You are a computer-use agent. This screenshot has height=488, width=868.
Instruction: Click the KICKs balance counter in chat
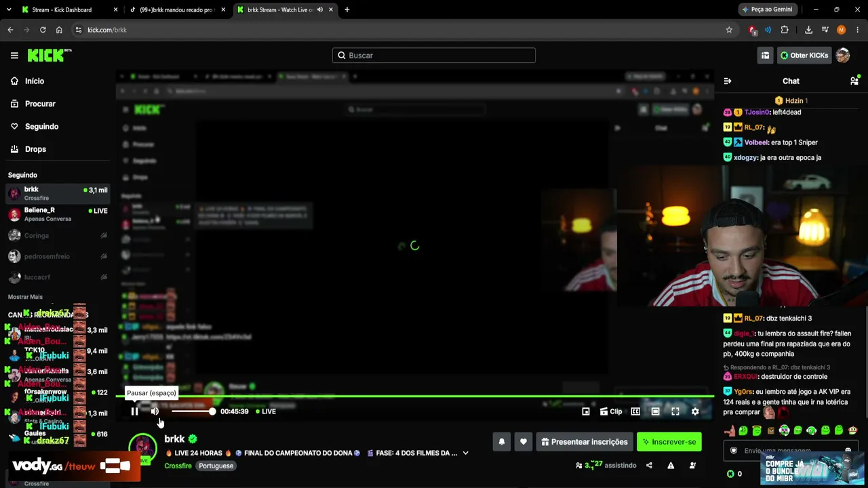[734, 474]
